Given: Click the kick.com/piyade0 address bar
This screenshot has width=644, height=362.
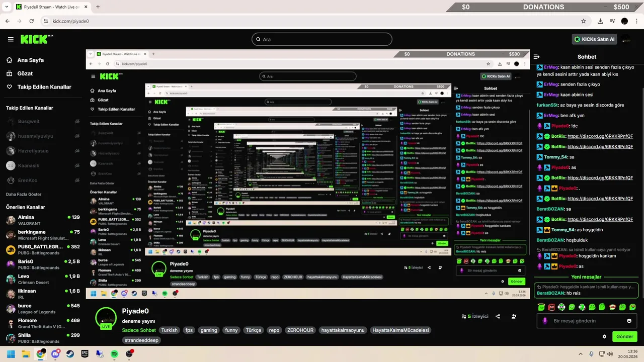Looking at the screenshot, I should 312,21.
